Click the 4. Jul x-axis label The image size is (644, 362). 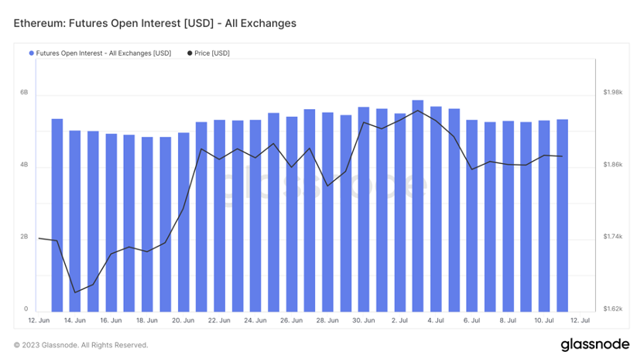click(436, 320)
